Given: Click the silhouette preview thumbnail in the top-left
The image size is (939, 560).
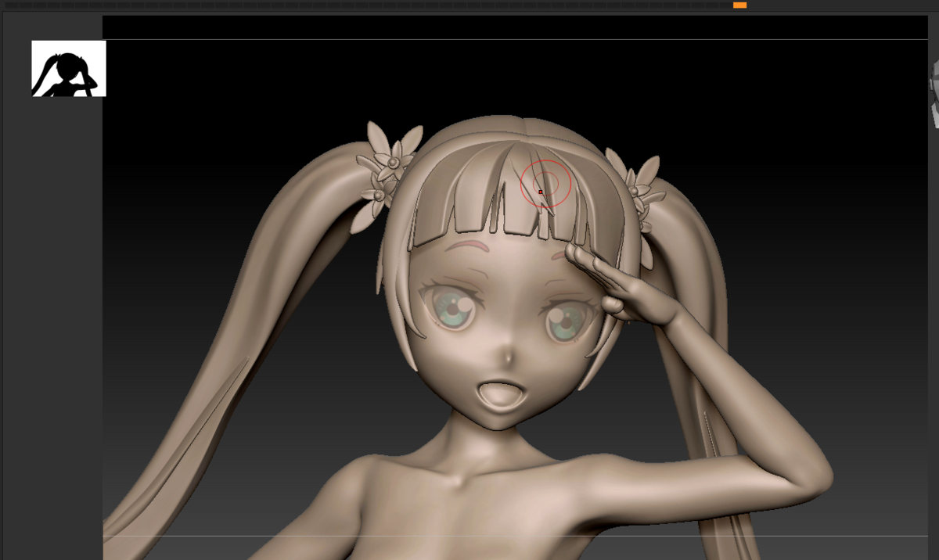Looking at the screenshot, I should [67, 67].
